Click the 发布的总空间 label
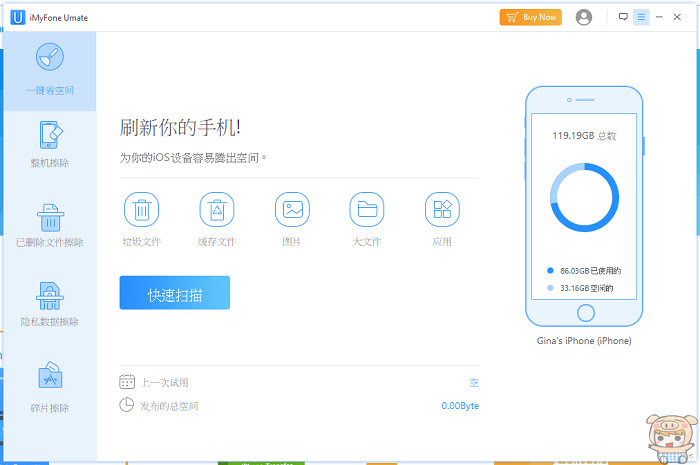This screenshot has width=700, height=465. point(169,406)
